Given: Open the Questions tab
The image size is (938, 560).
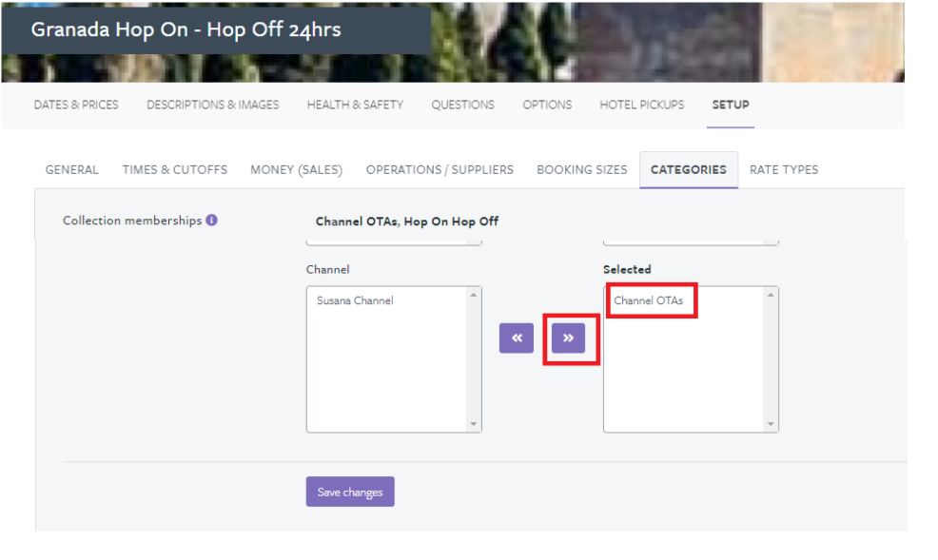Looking at the screenshot, I should point(462,105).
